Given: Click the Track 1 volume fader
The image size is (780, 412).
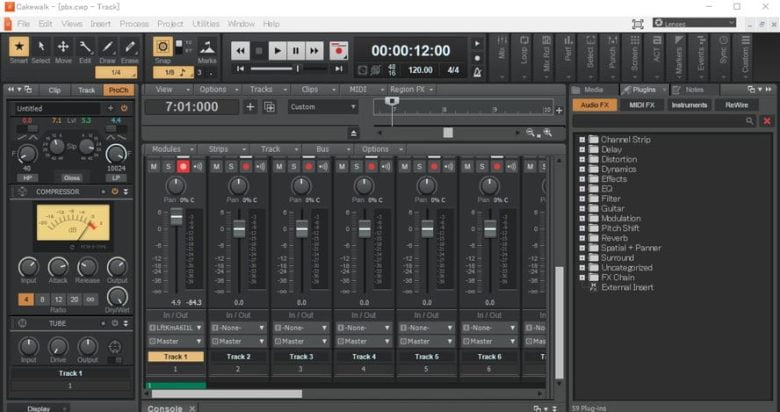Looking at the screenshot, I should pyautogui.click(x=176, y=216).
